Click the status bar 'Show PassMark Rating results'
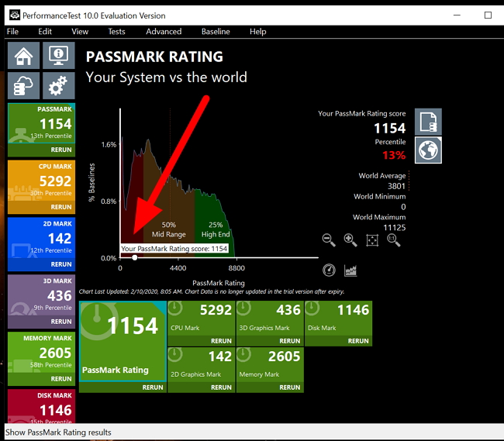 [x=58, y=432]
